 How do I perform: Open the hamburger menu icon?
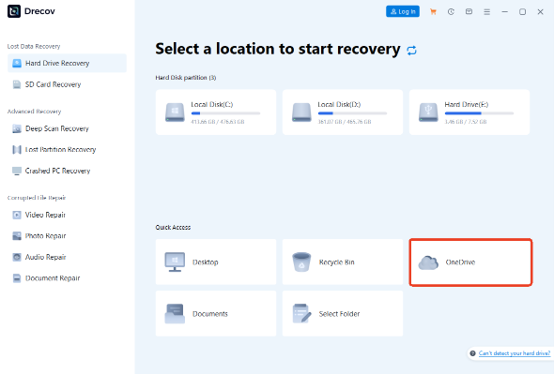coord(487,12)
